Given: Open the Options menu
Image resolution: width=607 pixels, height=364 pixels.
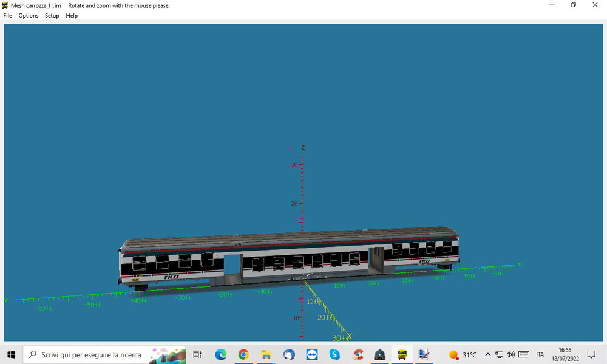Looking at the screenshot, I should [29, 16].
